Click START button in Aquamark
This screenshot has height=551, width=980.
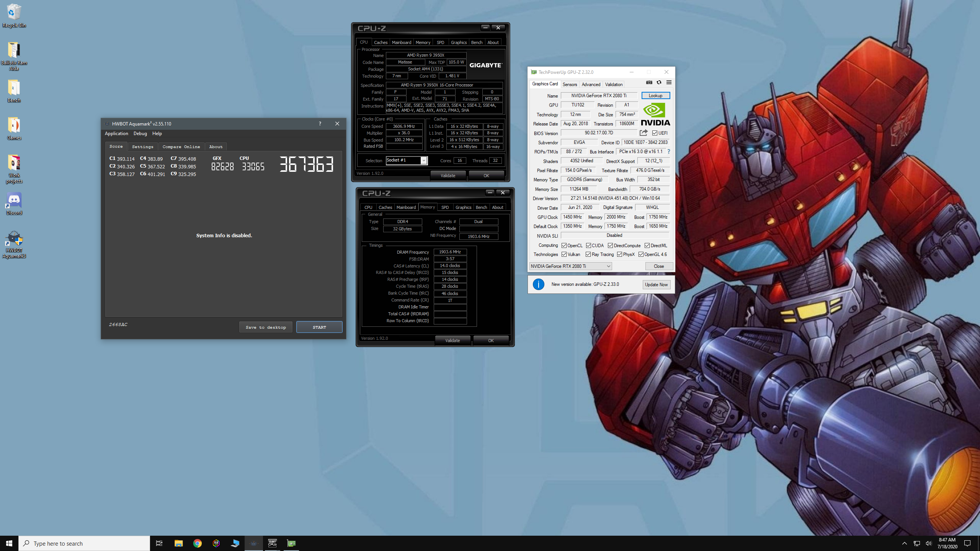click(x=319, y=327)
